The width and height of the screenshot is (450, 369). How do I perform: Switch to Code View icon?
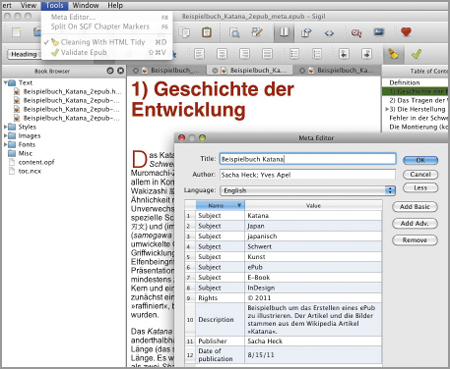[329, 33]
